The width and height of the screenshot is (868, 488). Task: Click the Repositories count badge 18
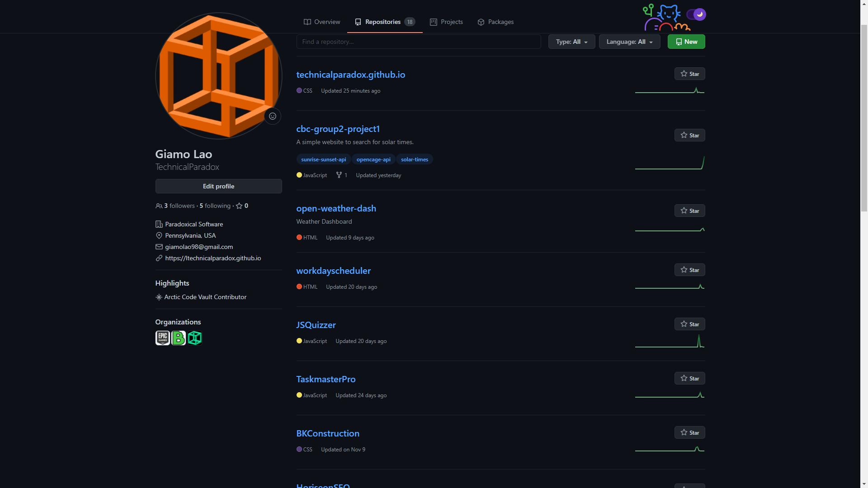[410, 22]
